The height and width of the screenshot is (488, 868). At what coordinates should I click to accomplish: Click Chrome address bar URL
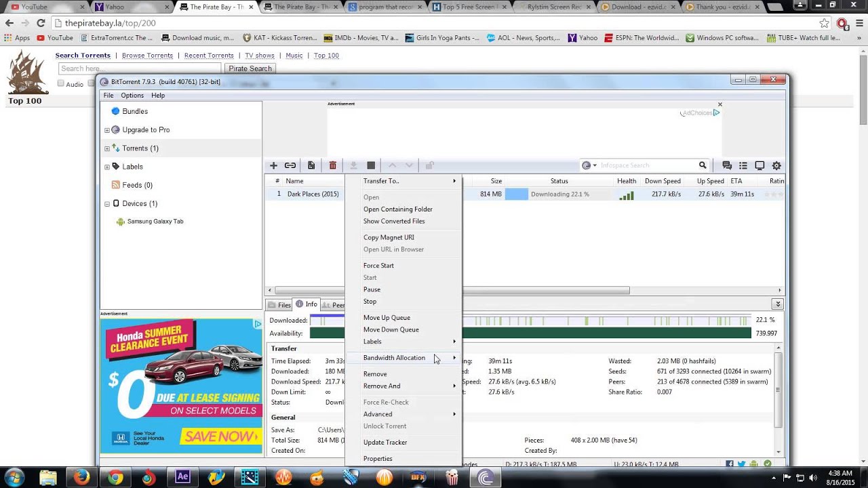110,23
